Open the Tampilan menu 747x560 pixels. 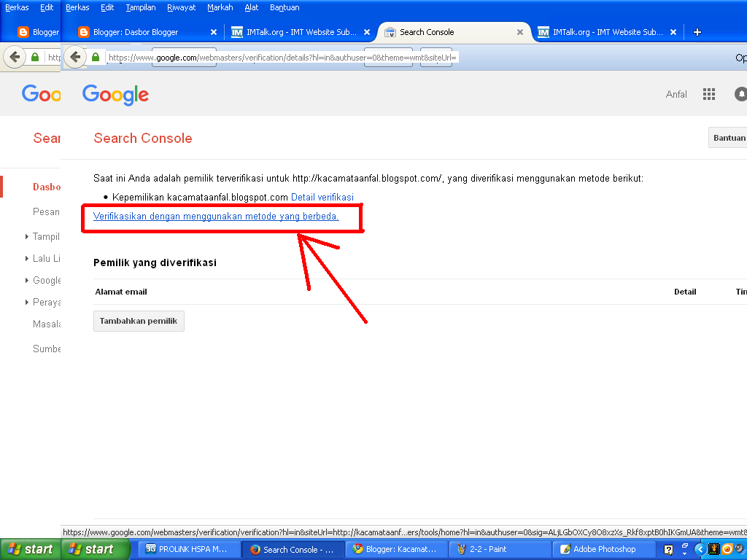[141, 7]
